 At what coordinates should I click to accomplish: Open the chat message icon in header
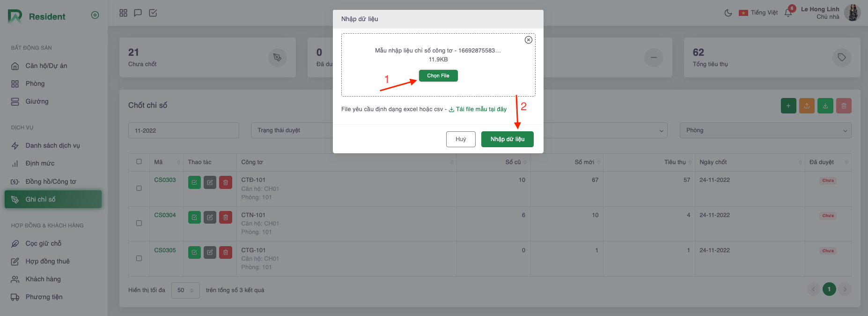[x=138, y=13]
